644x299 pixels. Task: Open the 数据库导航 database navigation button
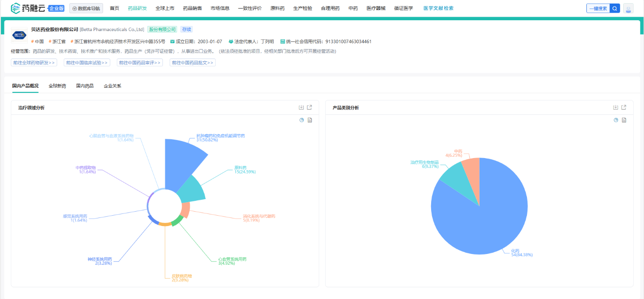pyautogui.click(x=86, y=9)
